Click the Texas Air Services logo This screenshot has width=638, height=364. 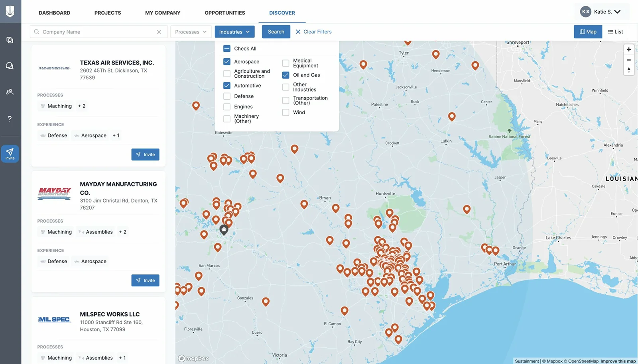(54, 68)
